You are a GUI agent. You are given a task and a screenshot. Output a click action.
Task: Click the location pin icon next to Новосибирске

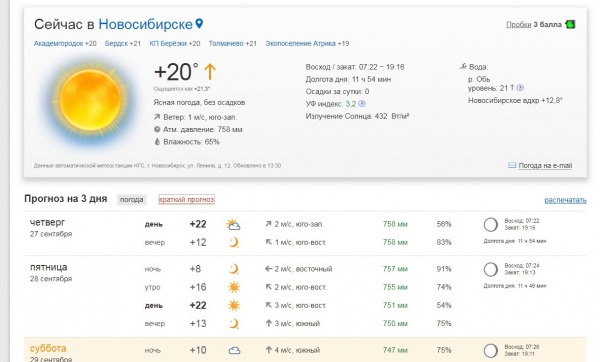point(199,24)
